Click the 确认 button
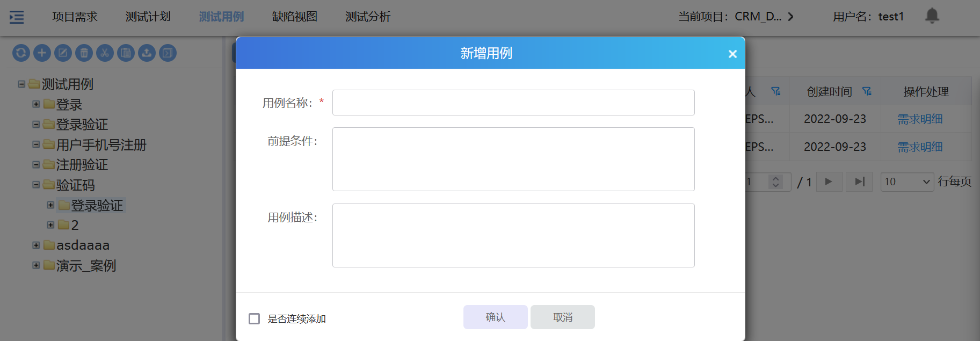 [x=496, y=317]
